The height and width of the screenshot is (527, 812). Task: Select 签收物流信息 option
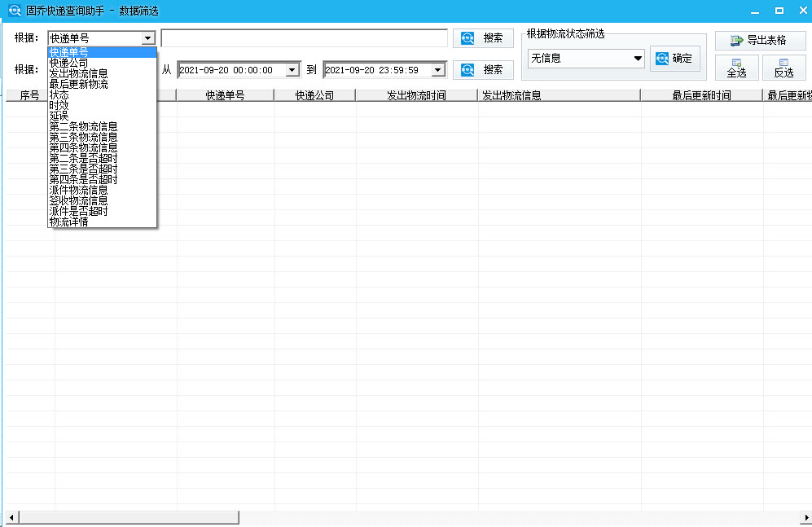point(102,200)
